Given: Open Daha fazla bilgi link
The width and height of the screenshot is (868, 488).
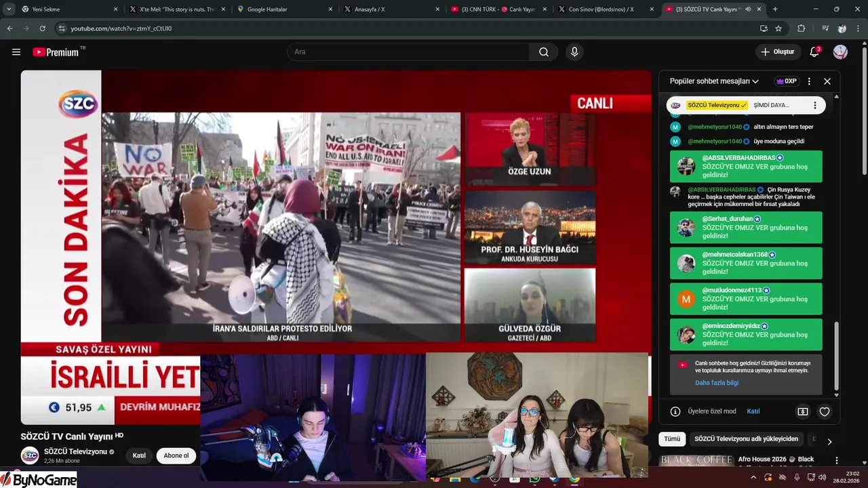Looking at the screenshot, I should [x=717, y=383].
